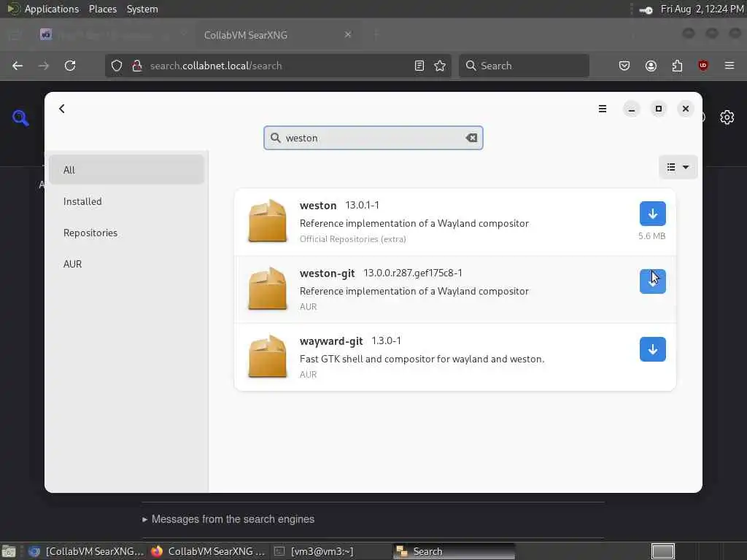Open the list view mode dropdown
The image size is (747, 560).
pos(678,167)
